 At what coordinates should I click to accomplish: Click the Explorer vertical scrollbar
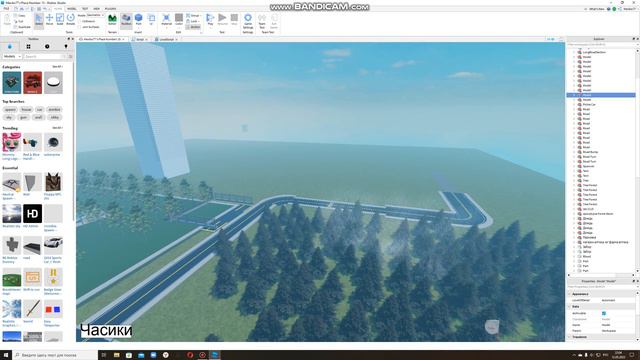[x=638, y=161]
